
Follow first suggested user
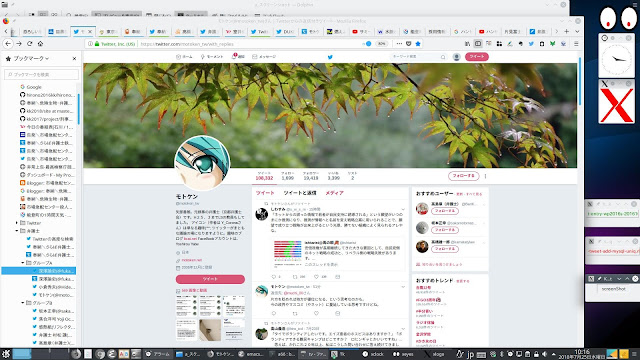(444, 211)
